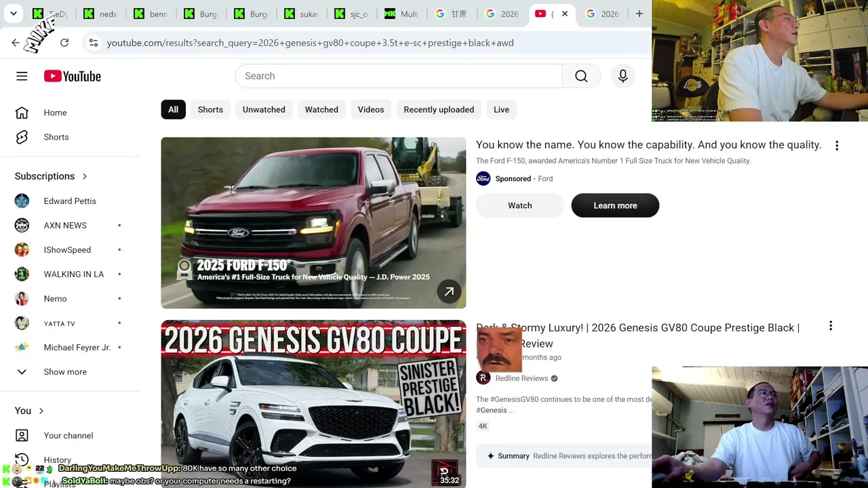
Task: Open the tab search dropdown arrow
Action: [13, 14]
